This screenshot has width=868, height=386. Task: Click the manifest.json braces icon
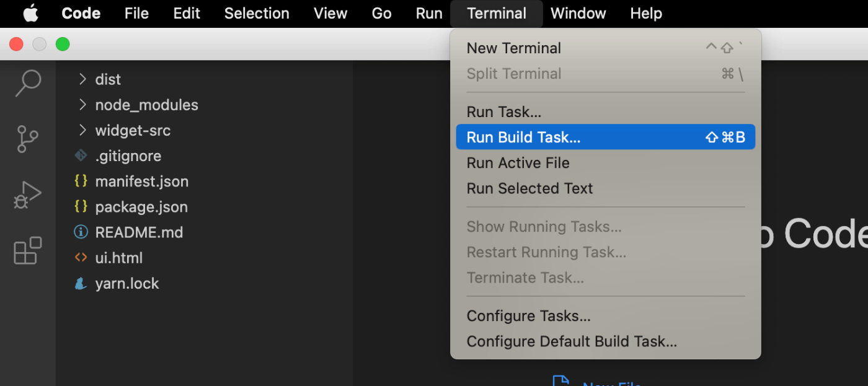pyautogui.click(x=81, y=181)
